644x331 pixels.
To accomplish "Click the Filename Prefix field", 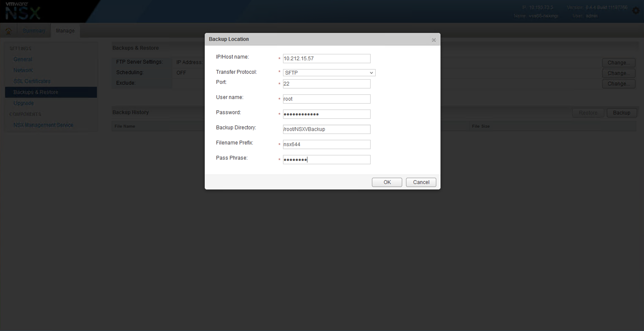I will (x=326, y=144).
